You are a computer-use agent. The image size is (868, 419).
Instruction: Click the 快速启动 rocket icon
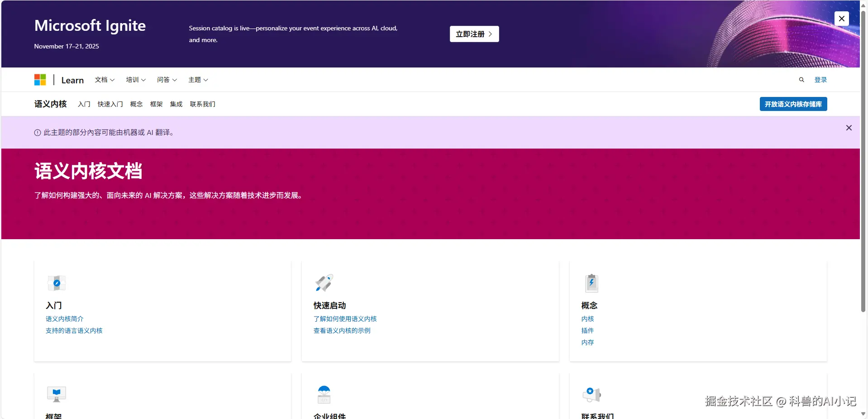(324, 283)
